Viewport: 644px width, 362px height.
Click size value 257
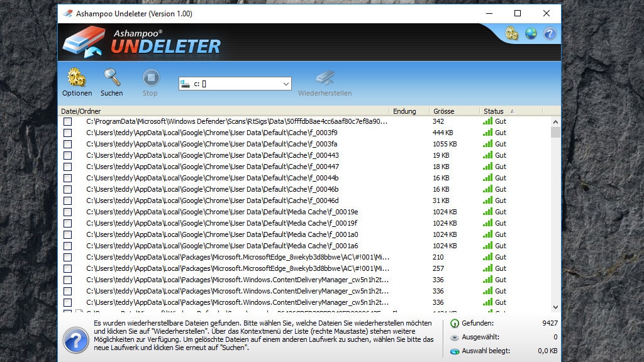(x=438, y=268)
